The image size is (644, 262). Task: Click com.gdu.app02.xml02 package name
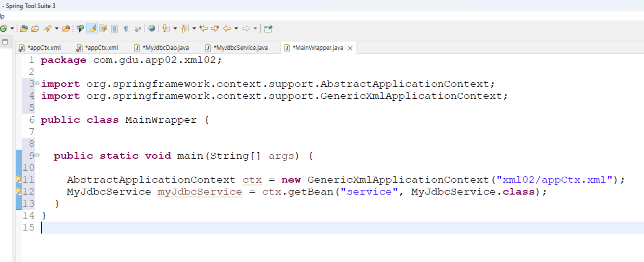coord(154,60)
